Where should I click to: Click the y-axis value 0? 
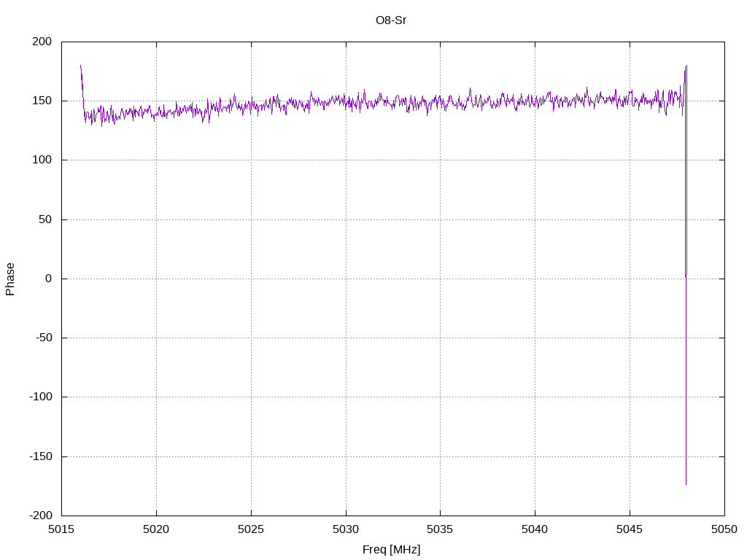(x=49, y=279)
